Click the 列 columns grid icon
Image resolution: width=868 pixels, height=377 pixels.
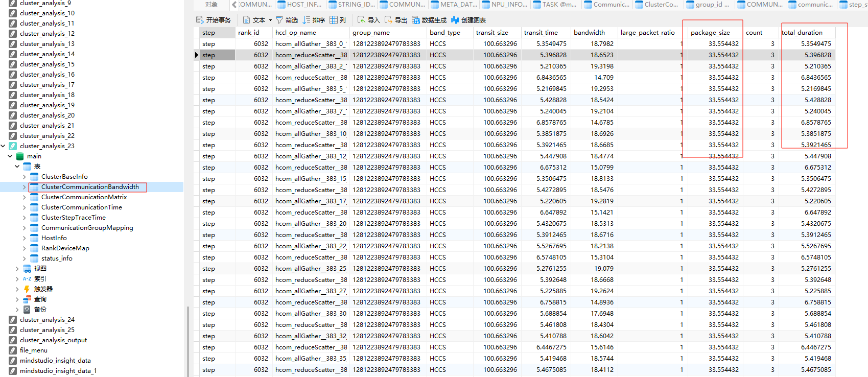pyautogui.click(x=334, y=20)
